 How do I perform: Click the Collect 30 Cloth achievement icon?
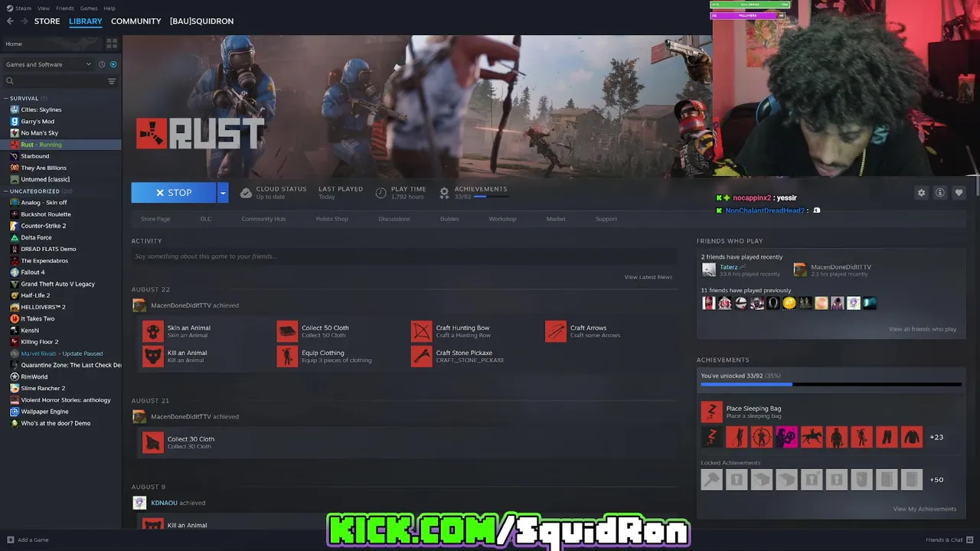coord(153,442)
